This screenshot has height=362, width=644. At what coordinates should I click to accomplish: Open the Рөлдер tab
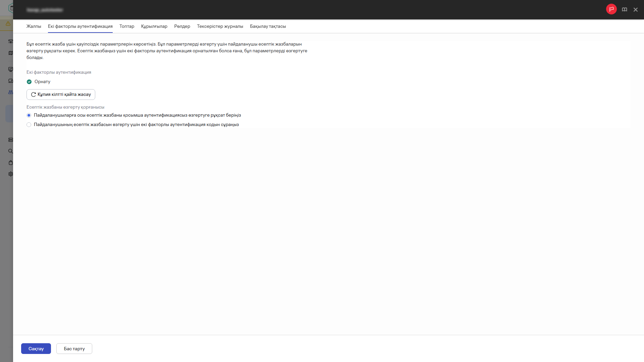coord(182,26)
